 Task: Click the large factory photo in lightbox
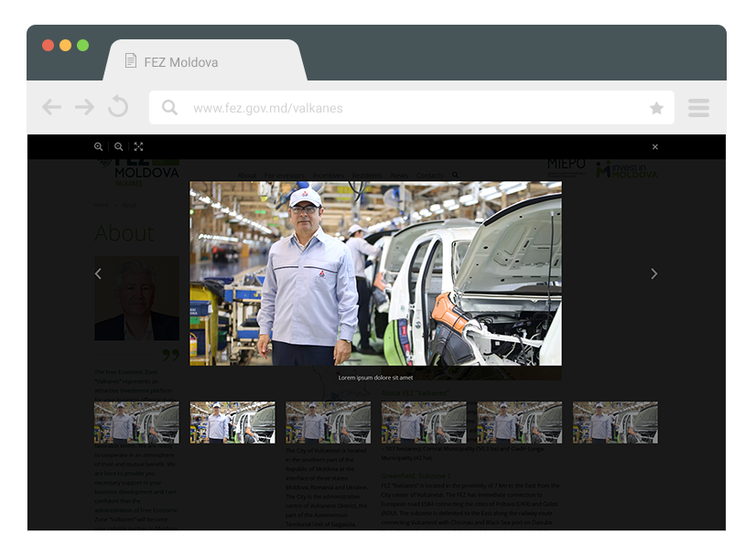point(375,273)
